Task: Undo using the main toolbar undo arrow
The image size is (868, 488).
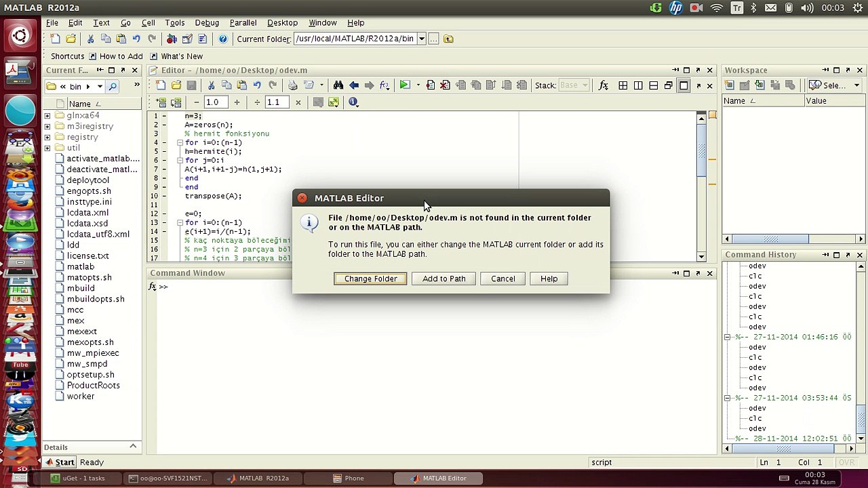Action: [x=136, y=39]
